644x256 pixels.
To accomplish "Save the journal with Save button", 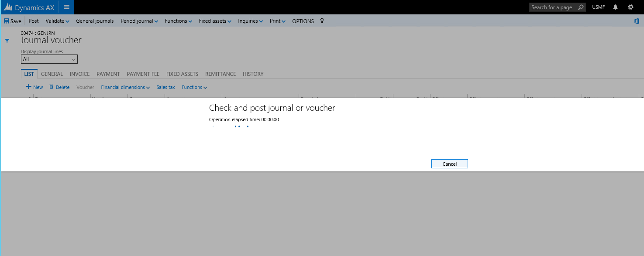I will 13,21.
